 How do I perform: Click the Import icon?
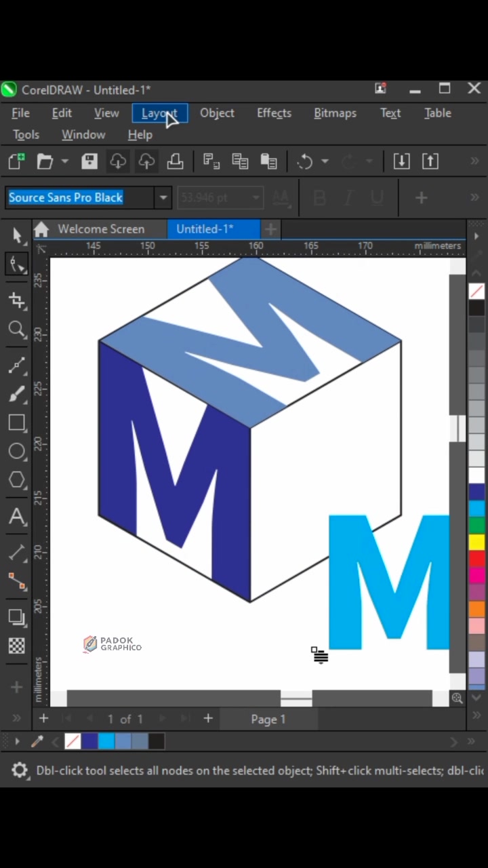point(401,161)
